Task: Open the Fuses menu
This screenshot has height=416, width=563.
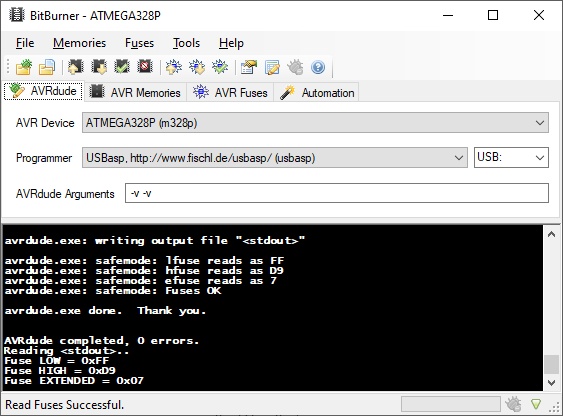Action: click(139, 43)
